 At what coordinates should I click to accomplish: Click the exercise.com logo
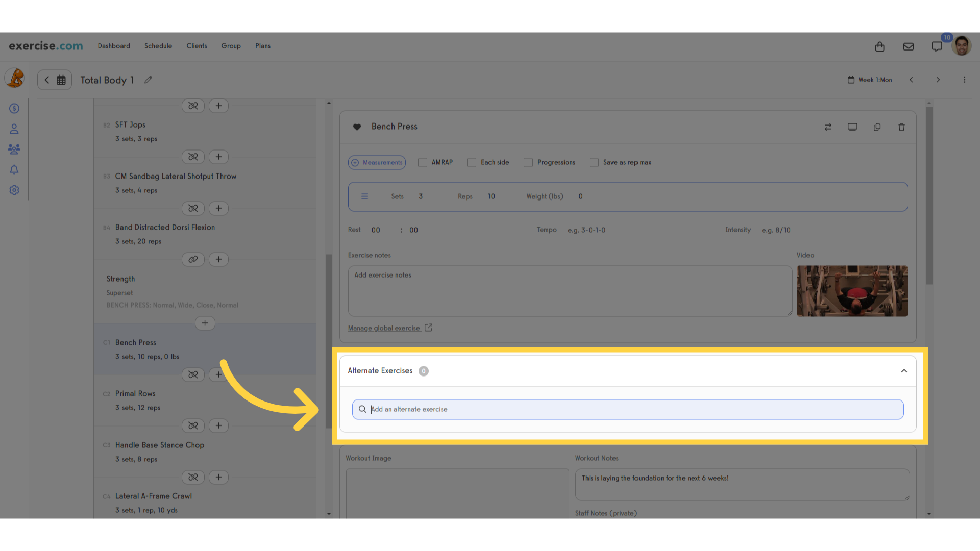tap(45, 46)
